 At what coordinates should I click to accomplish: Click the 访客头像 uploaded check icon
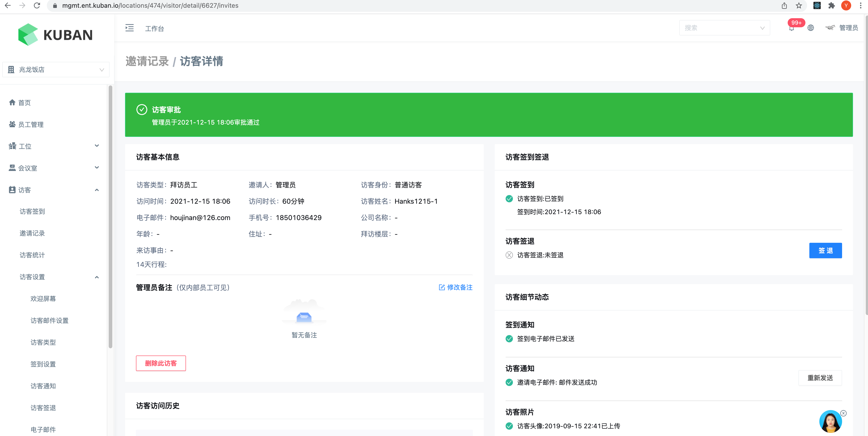(509, 426)
